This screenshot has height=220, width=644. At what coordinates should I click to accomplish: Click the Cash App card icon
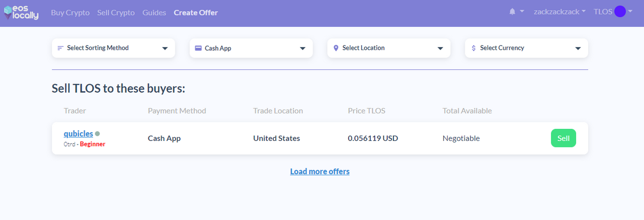pos(198,48)
